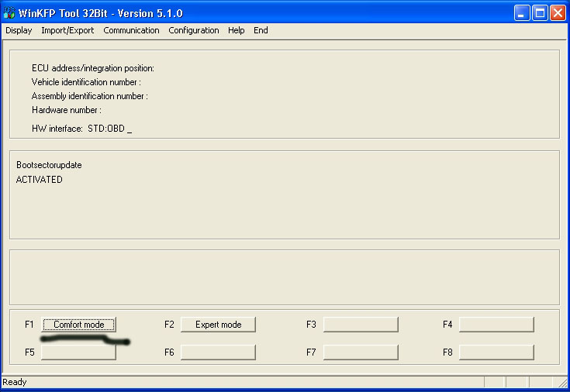The width and height of the screenshot is (570, 392).
Task: Click the blank F6 button
Action: point(218,352)
